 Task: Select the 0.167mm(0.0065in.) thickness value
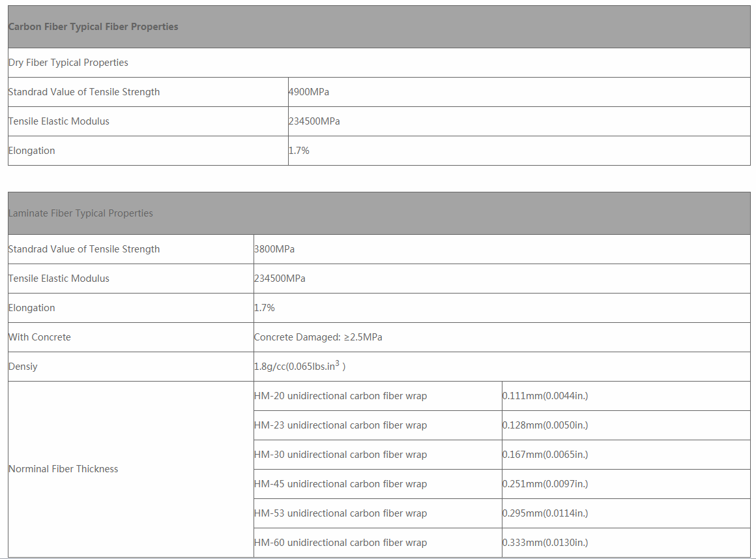tap(545, 455)
